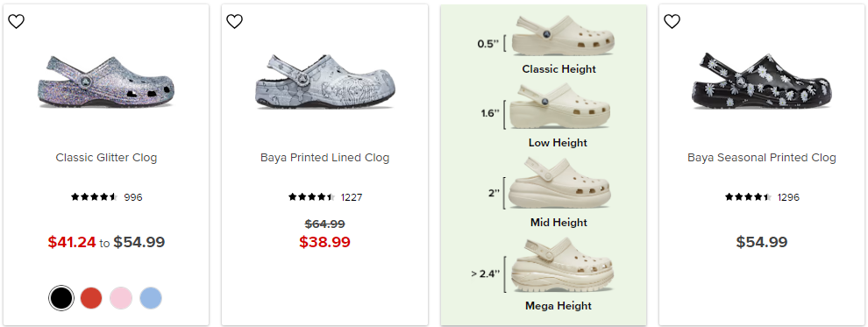The height and width of the screenshot is (327, 868).
Task: Select the Mega Height clog illustration
Action: tap(562, 266)
